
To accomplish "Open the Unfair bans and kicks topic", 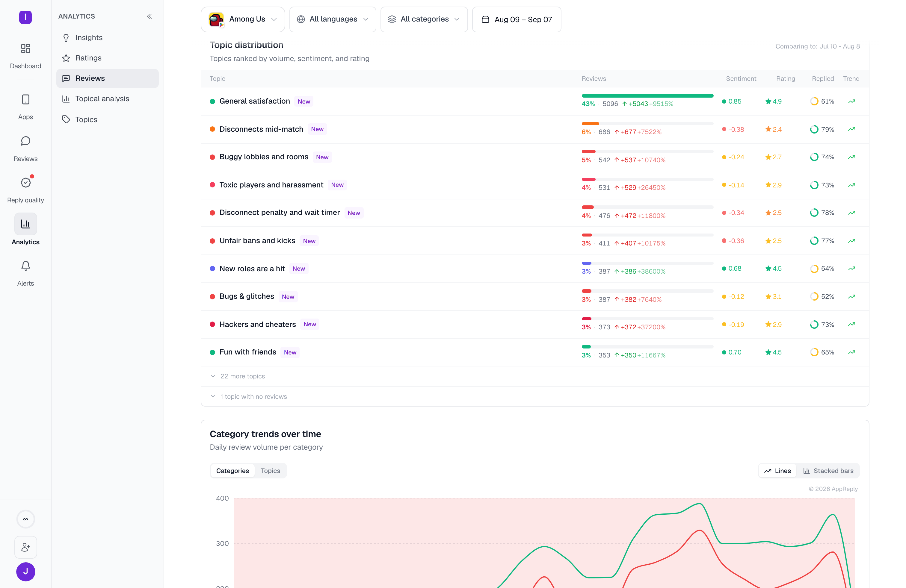I will (257, 241).
